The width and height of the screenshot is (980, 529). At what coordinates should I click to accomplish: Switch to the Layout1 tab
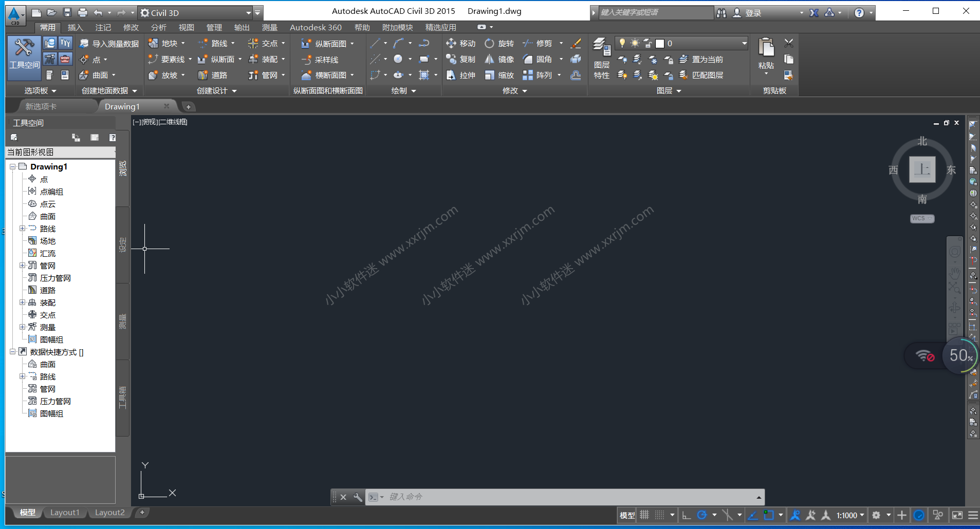click(x=65, y=513)
